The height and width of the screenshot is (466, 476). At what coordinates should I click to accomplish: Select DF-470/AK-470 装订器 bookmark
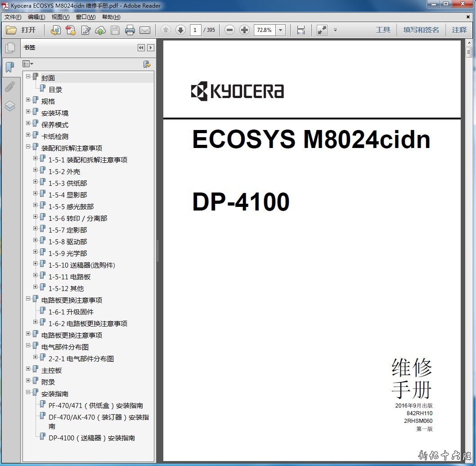99,421
